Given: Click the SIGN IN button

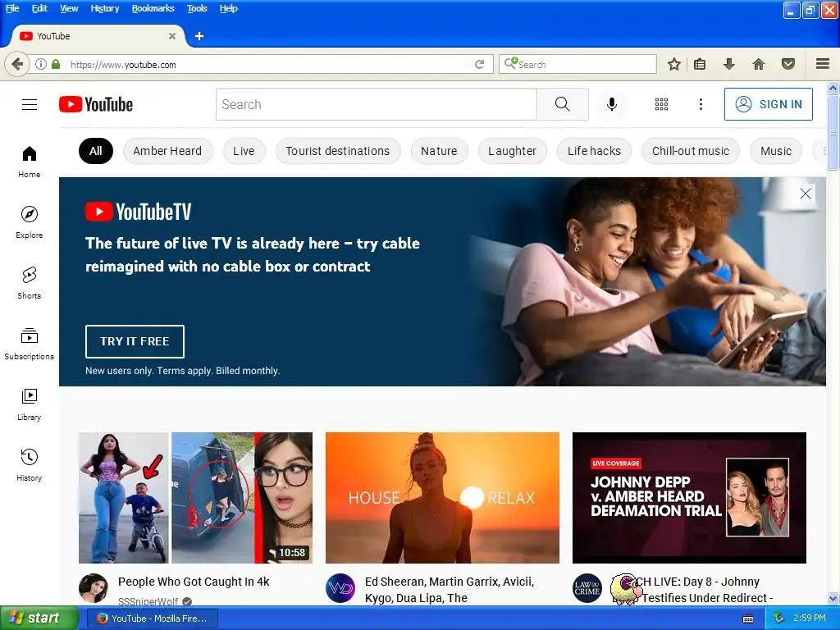Looking at the screenshot, I should (x=768, y=104).
